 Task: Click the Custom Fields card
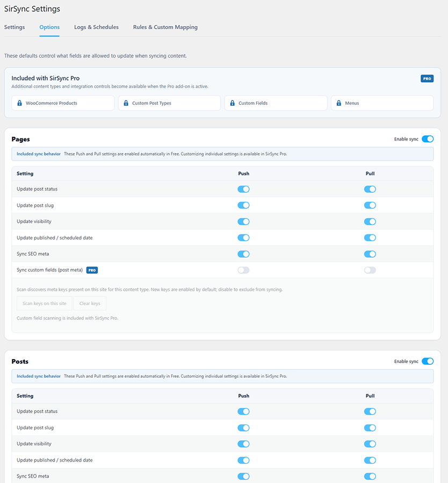pos(276,103)
